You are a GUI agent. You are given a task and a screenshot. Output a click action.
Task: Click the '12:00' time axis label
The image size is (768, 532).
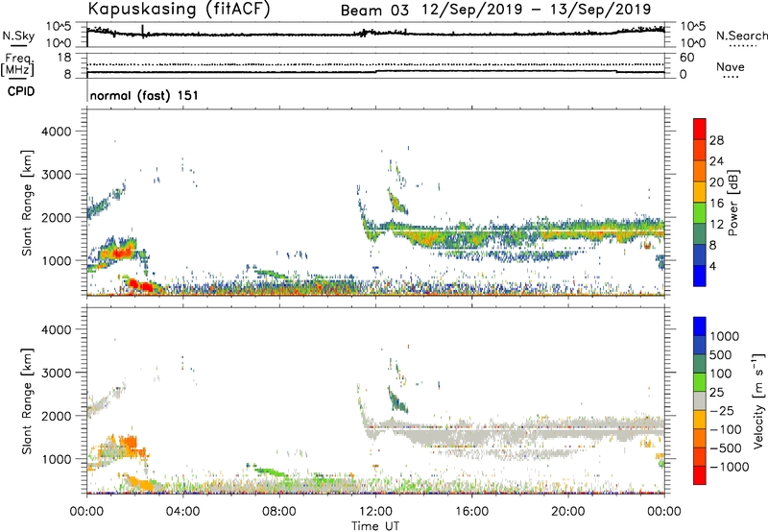(375, 512)
